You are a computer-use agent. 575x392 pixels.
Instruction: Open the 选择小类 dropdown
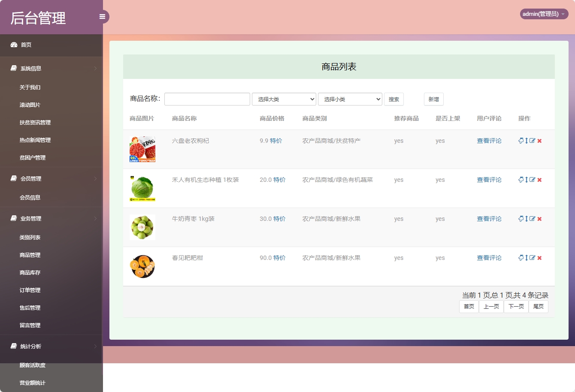350,99
